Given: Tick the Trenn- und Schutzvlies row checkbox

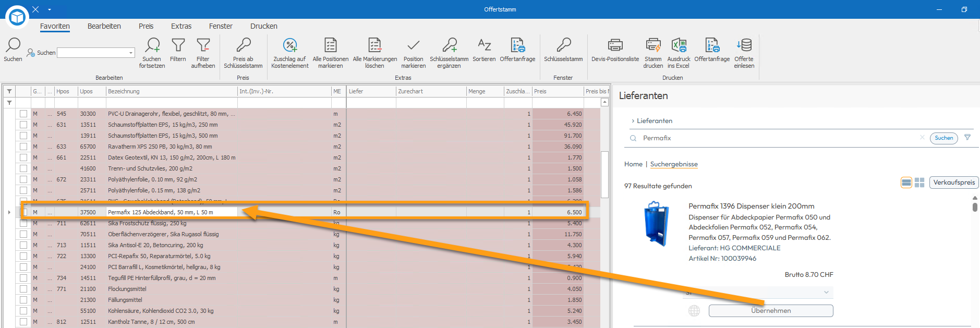Looking at the screenshot, I should pyautogui.click(x=23, y=168).
